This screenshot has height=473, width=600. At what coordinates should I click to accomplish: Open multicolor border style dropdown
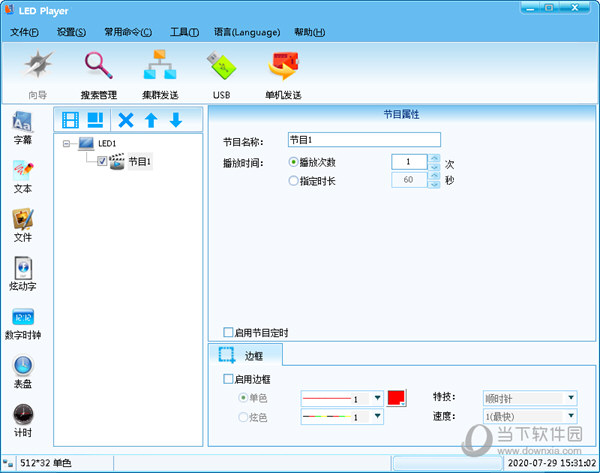coord(377,416)
